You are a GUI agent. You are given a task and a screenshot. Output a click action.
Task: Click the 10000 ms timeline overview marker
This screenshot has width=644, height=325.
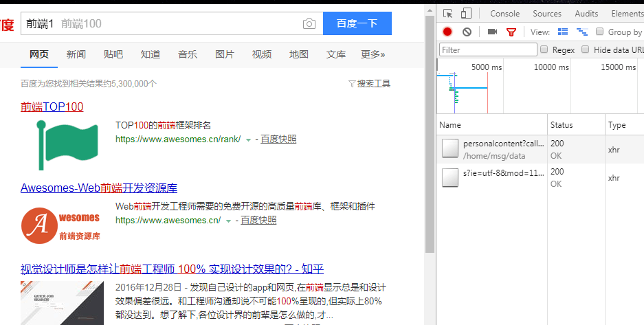click(551, 67)
